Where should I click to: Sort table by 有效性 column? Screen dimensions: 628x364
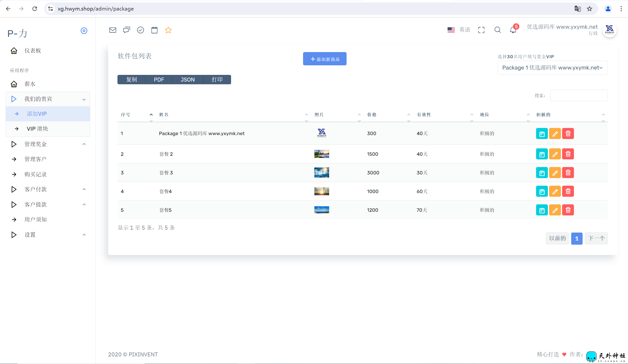pos(445,115)
